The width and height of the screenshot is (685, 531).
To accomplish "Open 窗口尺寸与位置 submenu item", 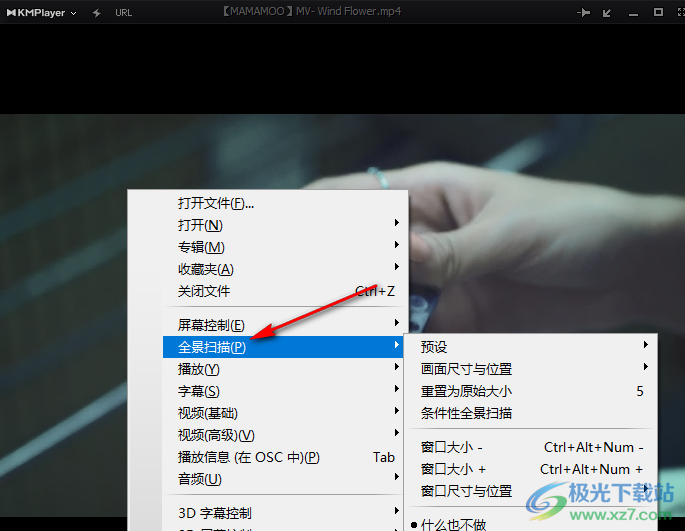I will coord(532,491).
